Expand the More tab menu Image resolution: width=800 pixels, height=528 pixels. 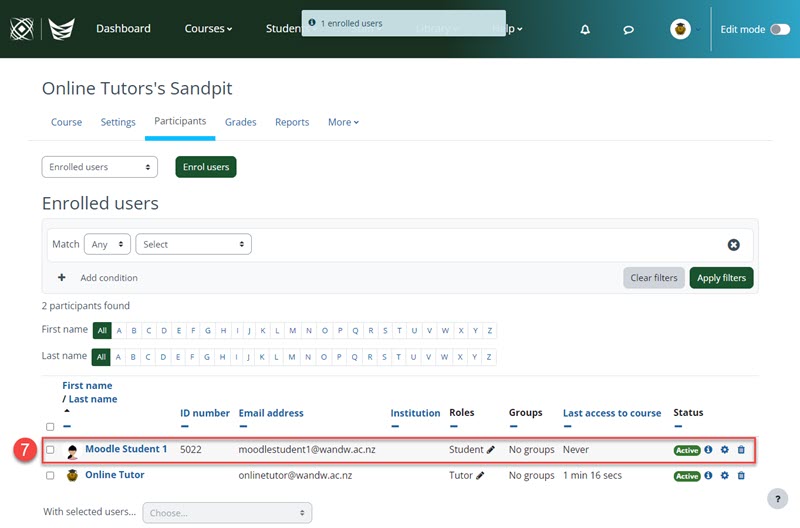343,122
